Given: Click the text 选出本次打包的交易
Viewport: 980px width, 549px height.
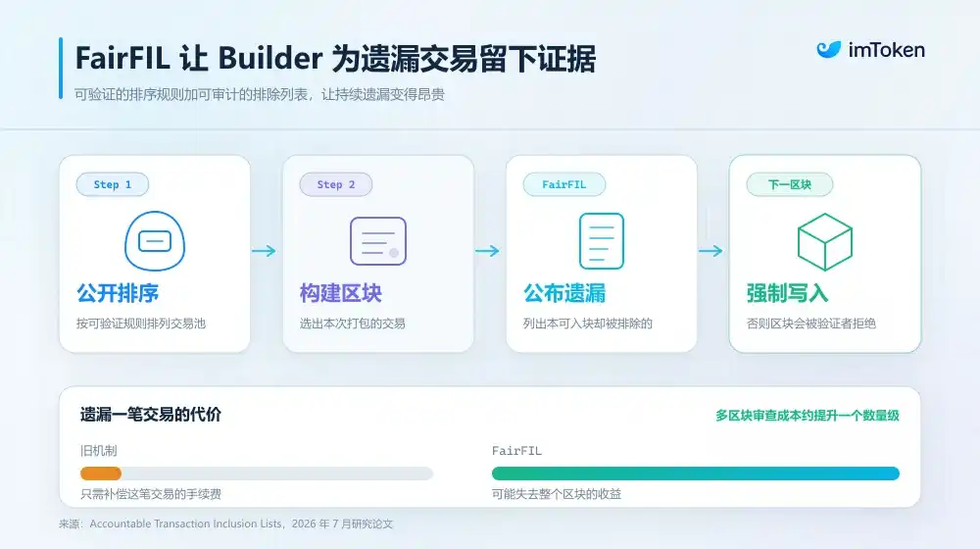Looking at the screenshot, I should click(x=353, y=324).
